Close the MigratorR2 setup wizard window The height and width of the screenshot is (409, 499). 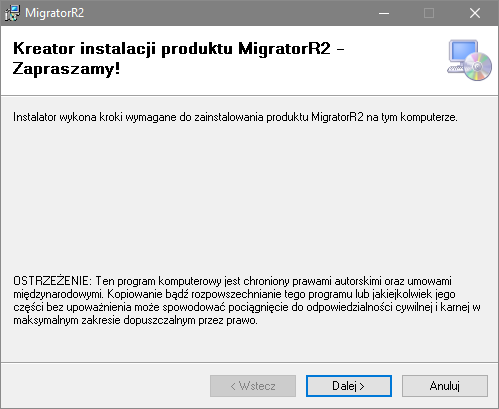[x=475, y=13]
